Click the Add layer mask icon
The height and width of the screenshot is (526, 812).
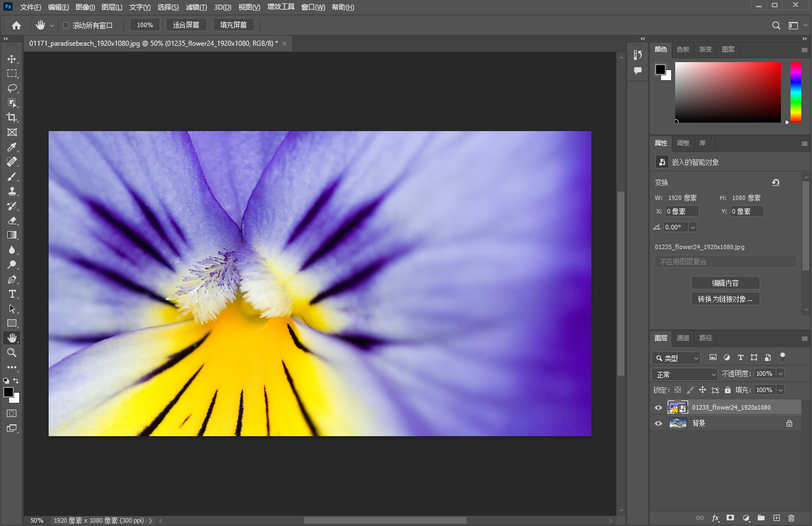[x=731, y=518]
